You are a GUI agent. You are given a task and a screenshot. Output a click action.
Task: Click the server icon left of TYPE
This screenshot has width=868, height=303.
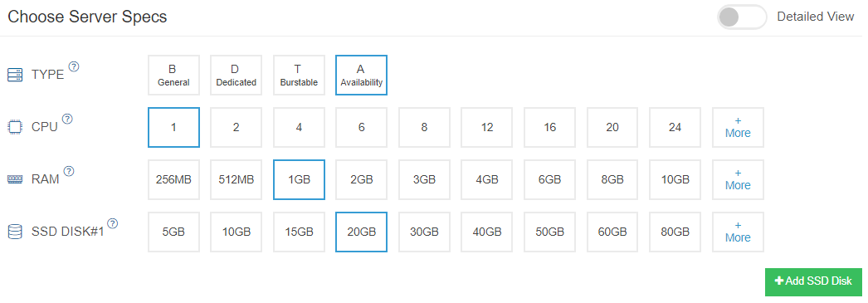(15, 75)
